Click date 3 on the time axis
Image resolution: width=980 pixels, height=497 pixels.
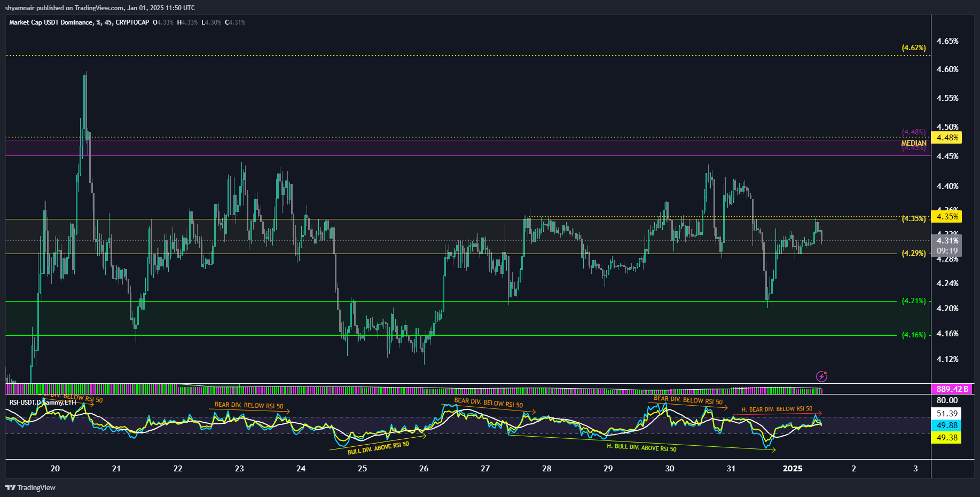click(915, 469)
